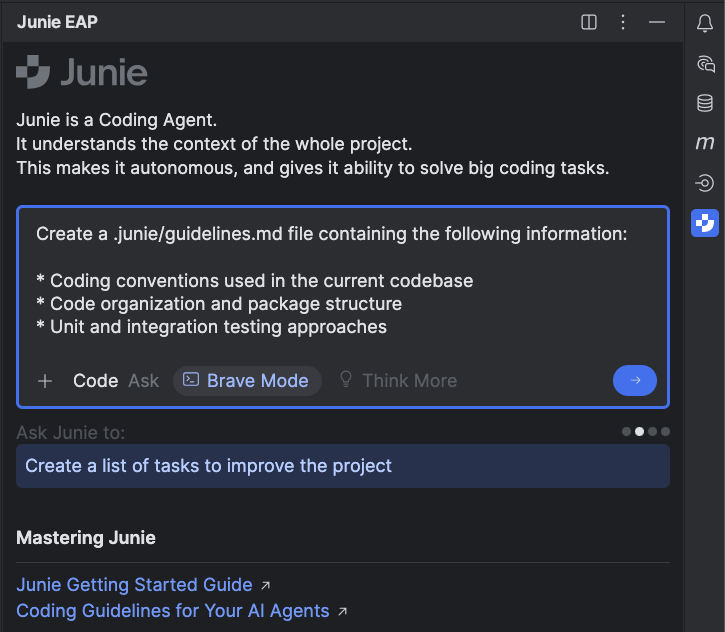Click the plus add context icon
Screen dimensions: 725x632
click(x=45, y=381)
